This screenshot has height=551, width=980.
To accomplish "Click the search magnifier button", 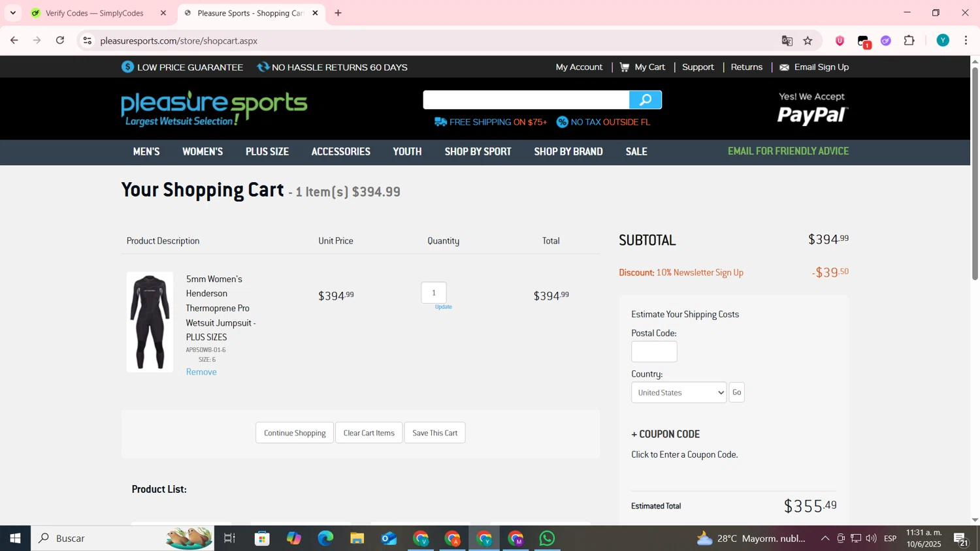I will (645, 100).
